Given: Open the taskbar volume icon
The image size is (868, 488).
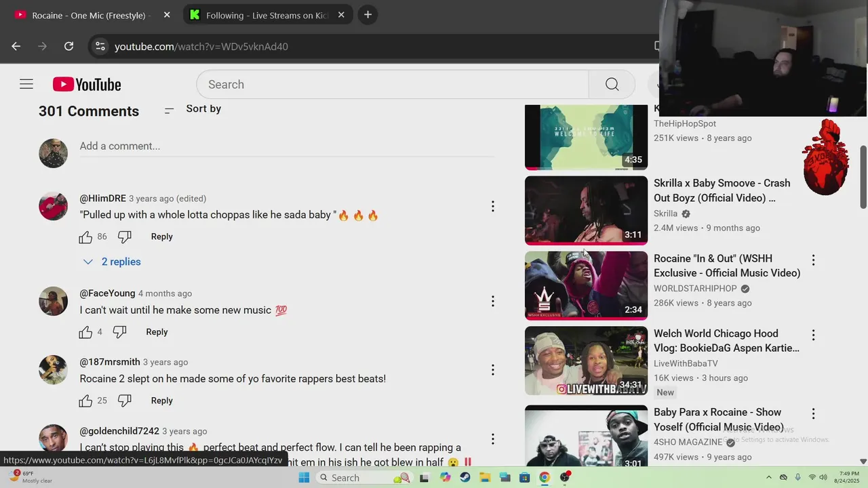Looking at the screenshot, I should [825, 477].
